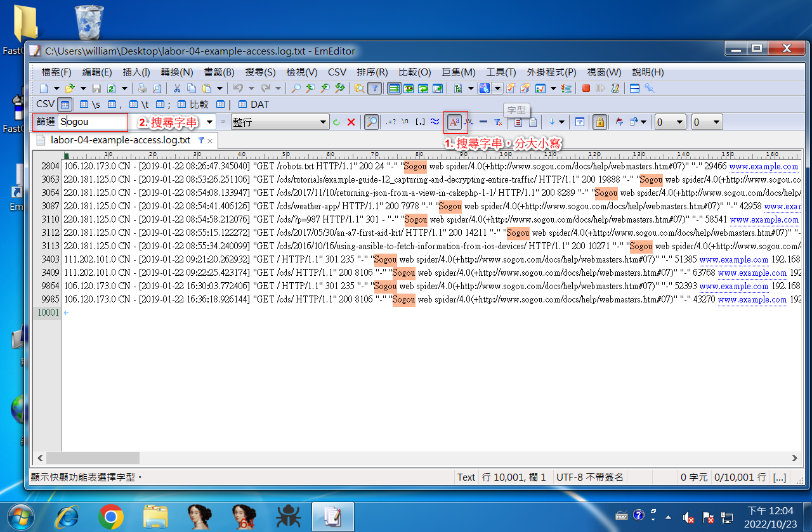Open the filter string history dropdown

pos(209,122)
